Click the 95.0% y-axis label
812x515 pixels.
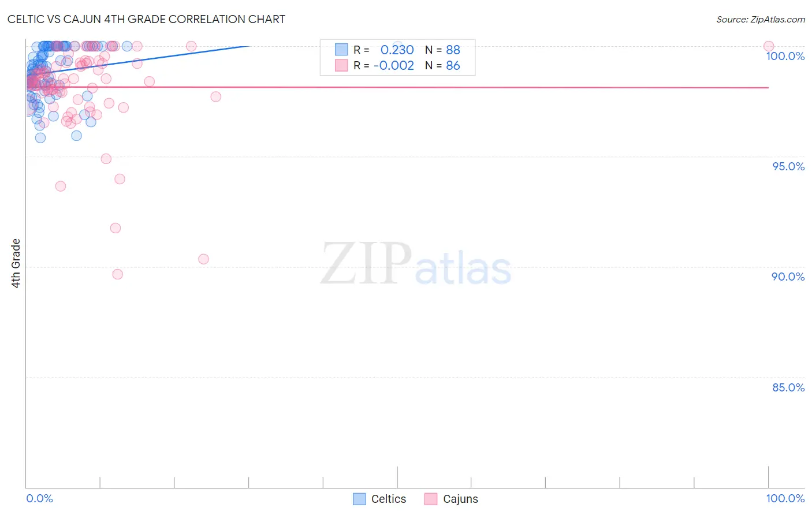point(788,166)
